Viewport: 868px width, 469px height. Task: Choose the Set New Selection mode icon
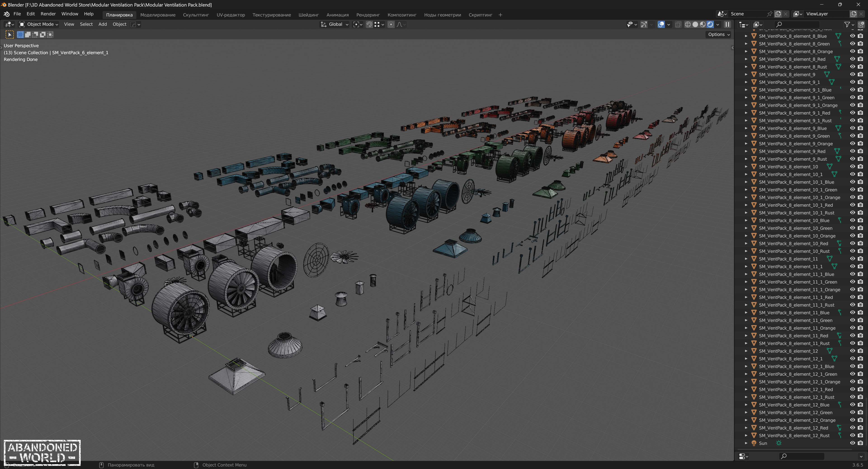coord(20,34)
